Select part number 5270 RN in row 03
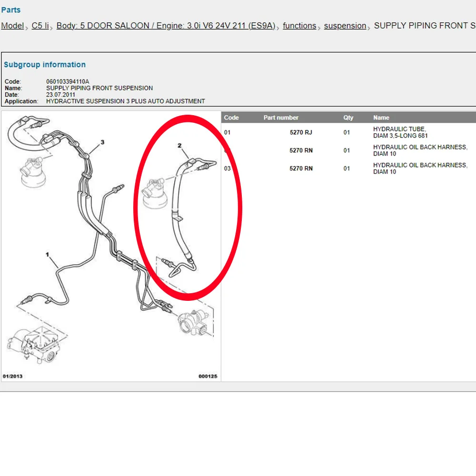 click(301, 169)
